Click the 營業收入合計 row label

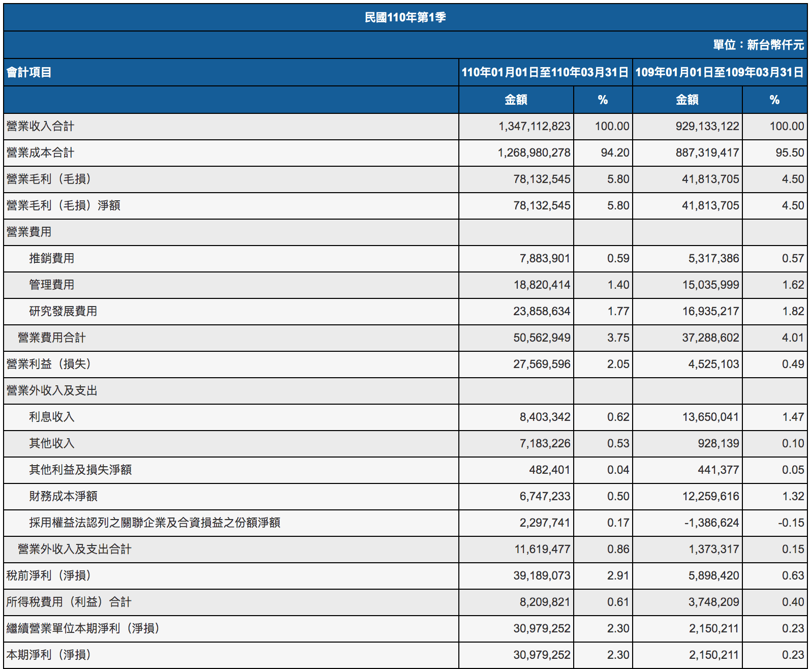[x=40, y=126]
